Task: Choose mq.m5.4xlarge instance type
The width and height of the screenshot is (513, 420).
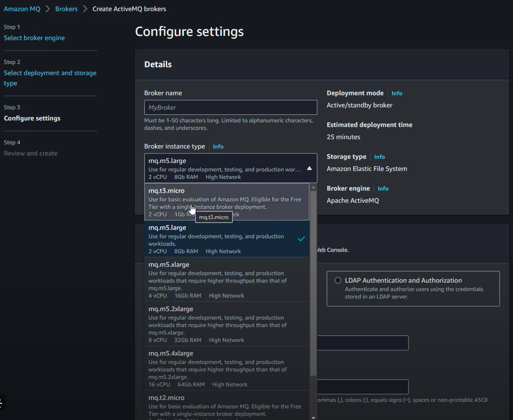Action: [227, 368]
